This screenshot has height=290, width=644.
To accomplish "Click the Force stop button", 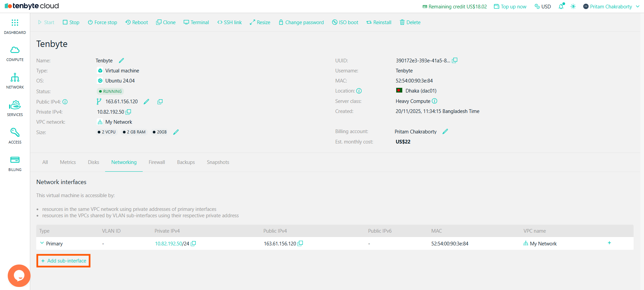I will [102, 22].
